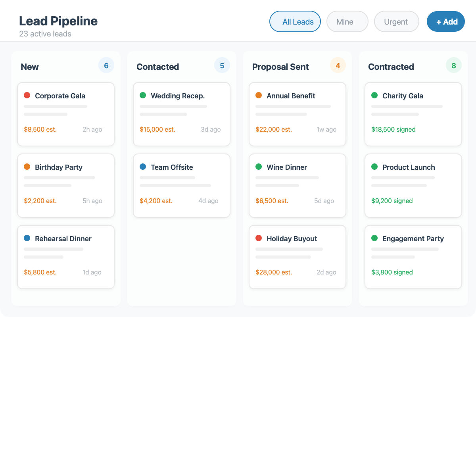Viewport: 476px width, 476px height.
Task: Click the green status dot on Wedding Recep.
Action: 143,95
